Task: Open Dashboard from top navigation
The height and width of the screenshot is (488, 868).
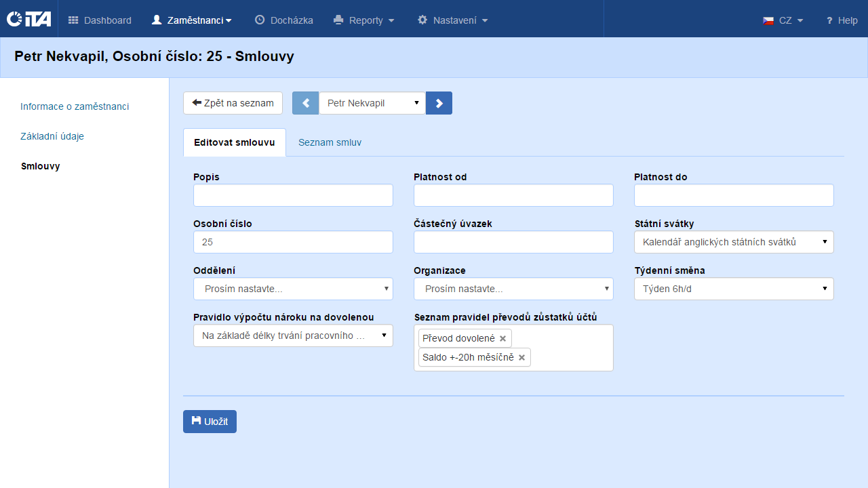Action: 100,20
